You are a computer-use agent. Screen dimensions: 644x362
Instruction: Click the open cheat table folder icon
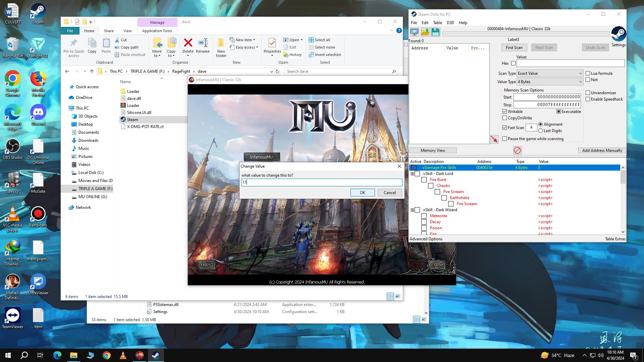tap(425, 32)
